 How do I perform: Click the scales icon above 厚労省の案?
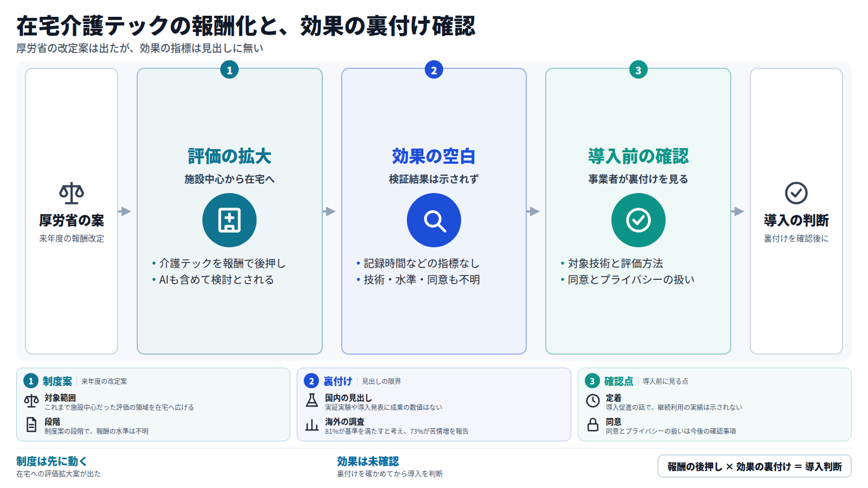(72, 193)
